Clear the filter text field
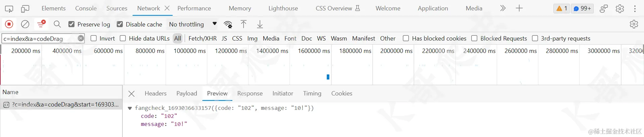 tap(81, 38)
